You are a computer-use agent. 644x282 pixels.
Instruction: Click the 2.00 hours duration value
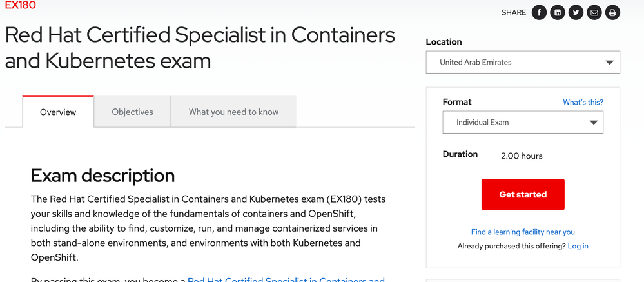522,156
